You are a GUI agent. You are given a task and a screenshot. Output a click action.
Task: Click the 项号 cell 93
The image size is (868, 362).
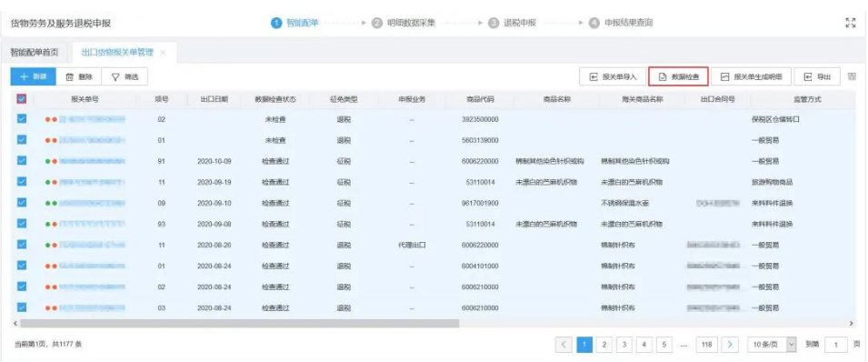pyautogui.click(x=161, y=224)
